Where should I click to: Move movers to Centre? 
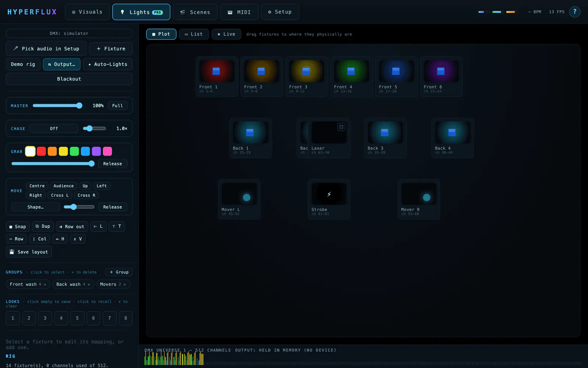(37, 186)
